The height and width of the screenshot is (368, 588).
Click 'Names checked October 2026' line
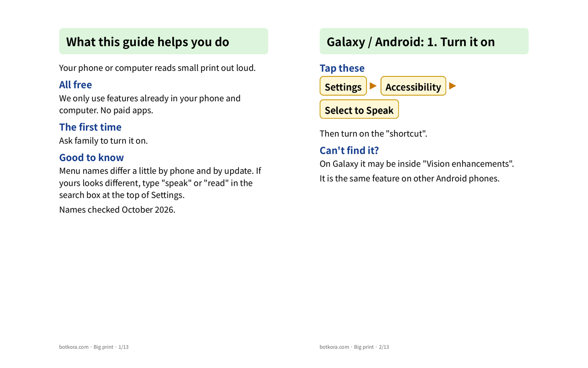[x=117, y=210]
